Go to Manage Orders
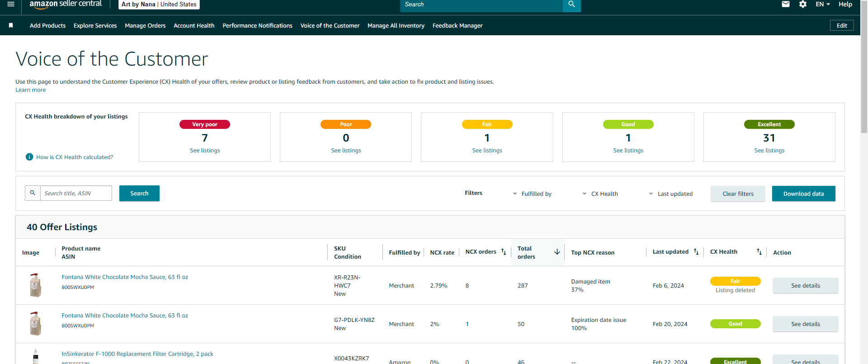This screenshot has width=868, height=364. pos(145,26)
